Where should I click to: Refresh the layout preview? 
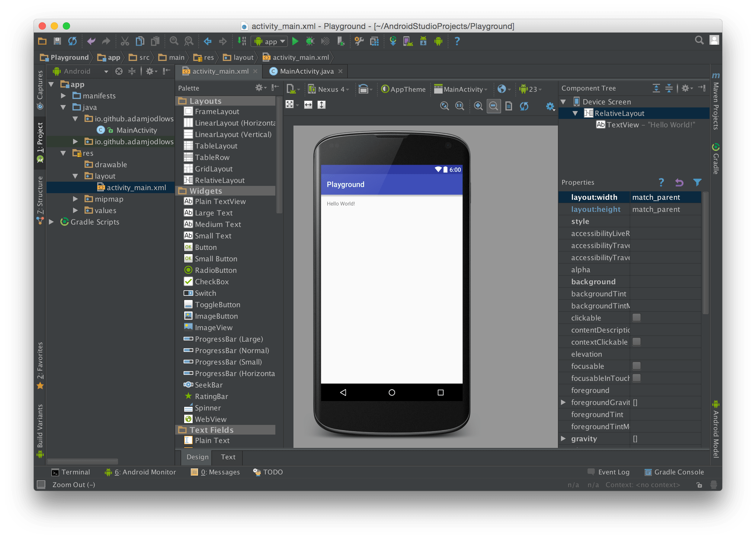pyautogui.click(x=524, y=106)
